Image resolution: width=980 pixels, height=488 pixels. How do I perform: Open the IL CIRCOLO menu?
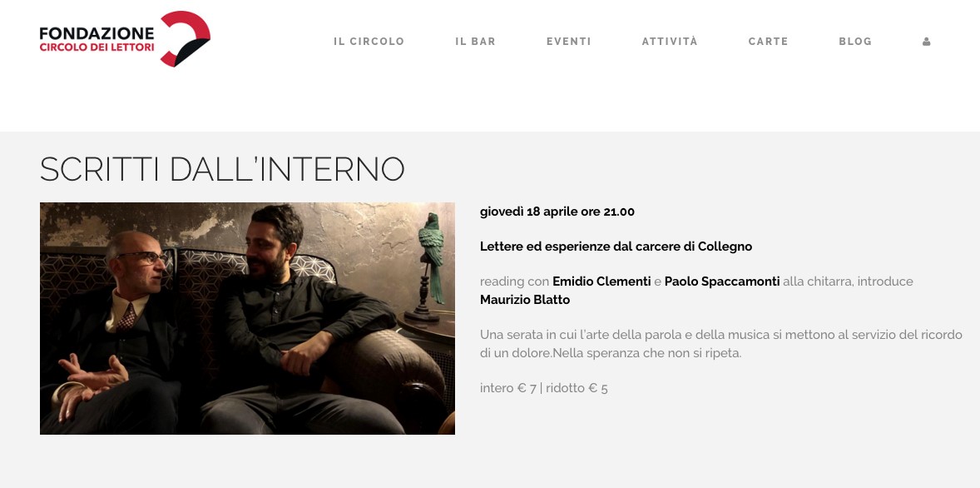point(369,42)
